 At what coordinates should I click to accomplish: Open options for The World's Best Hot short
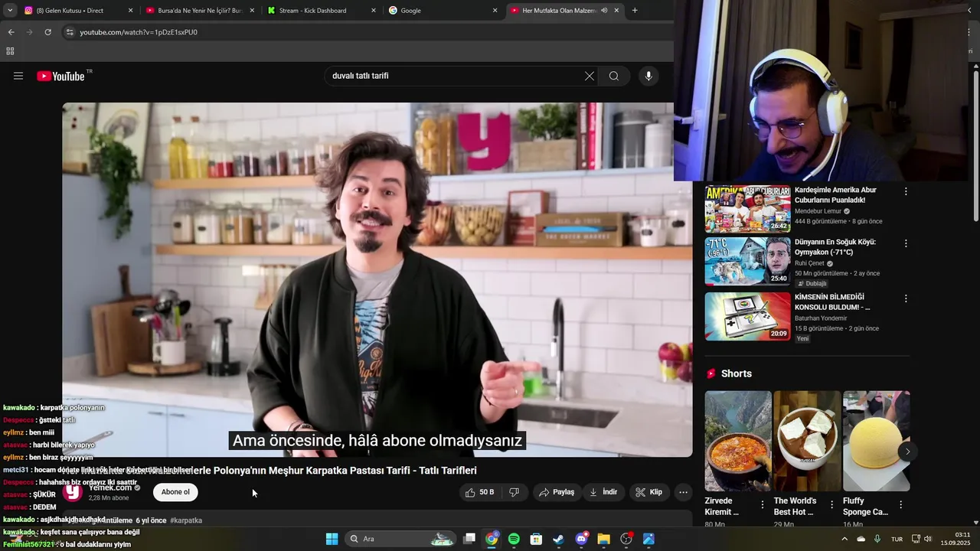(831, 505)
